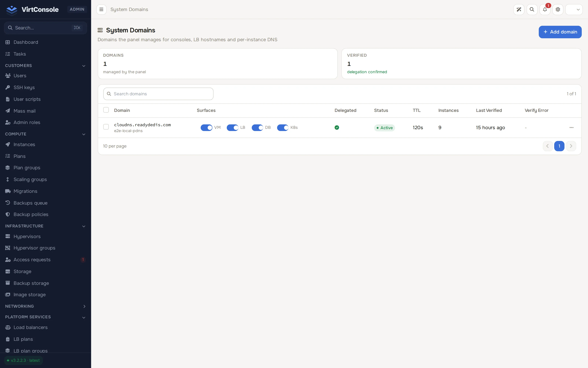
Task: Open Access requests in sidebar
Action: pyautogui.click(x=45, y=260)
